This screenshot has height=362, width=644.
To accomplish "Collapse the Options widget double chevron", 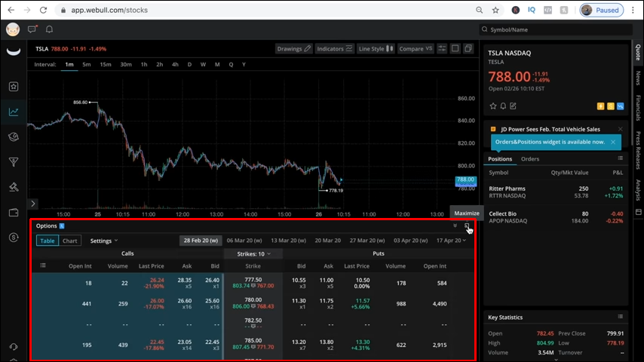I will point(455,225).
